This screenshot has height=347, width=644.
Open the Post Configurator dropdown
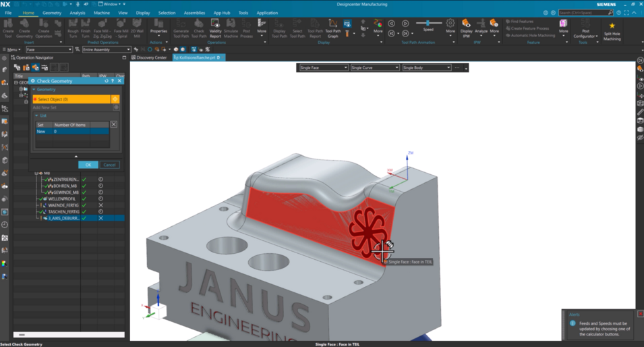tap(586, 33)
